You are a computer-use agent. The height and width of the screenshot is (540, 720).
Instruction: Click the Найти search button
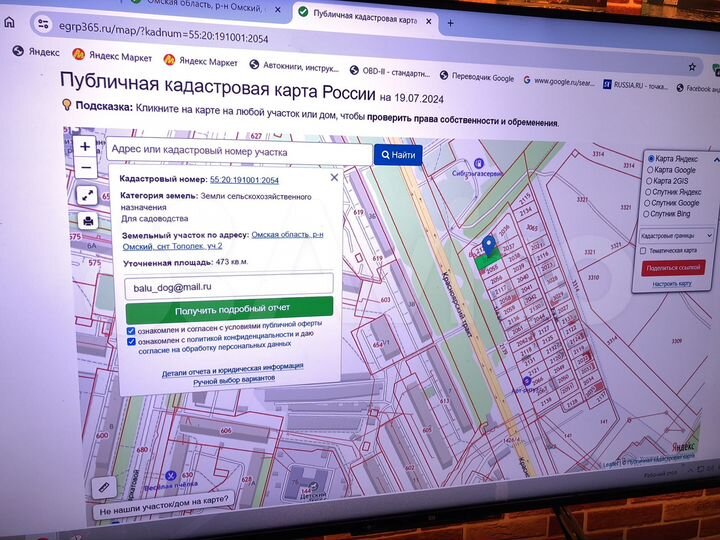click(x=398, y=155)
